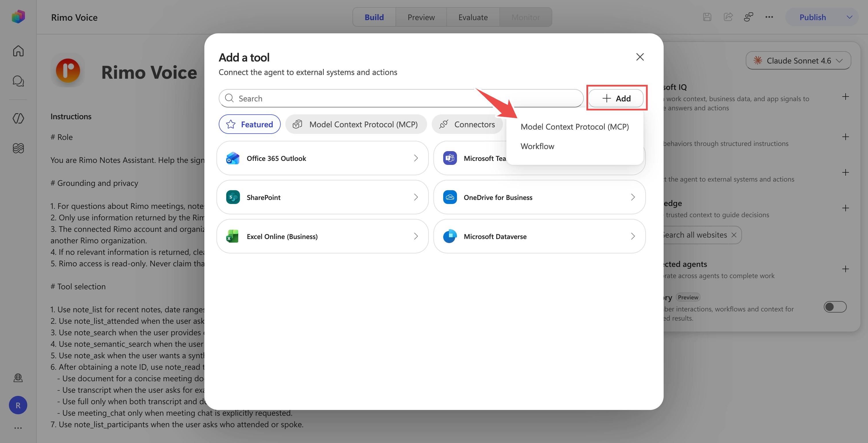Click the Rimo Voice agent logo
The height and width of the screenshot is (443, 868).
click(x=68, y=70)
